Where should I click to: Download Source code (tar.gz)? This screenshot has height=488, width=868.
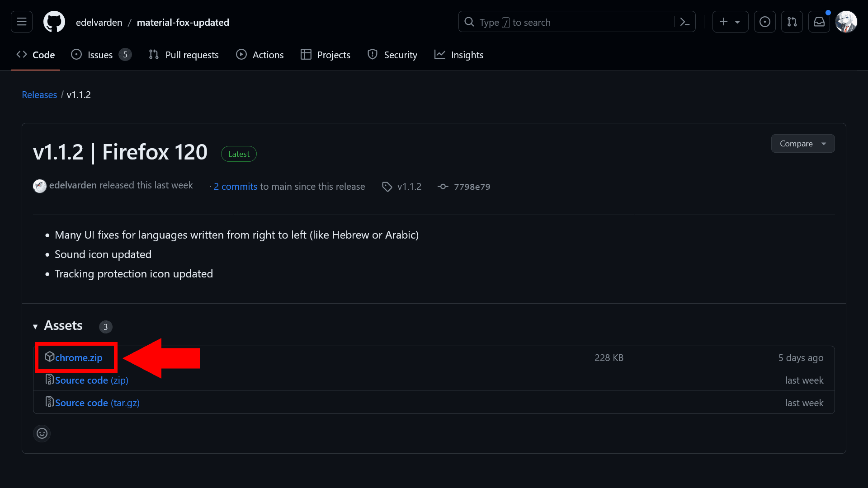tap(97, 403)
